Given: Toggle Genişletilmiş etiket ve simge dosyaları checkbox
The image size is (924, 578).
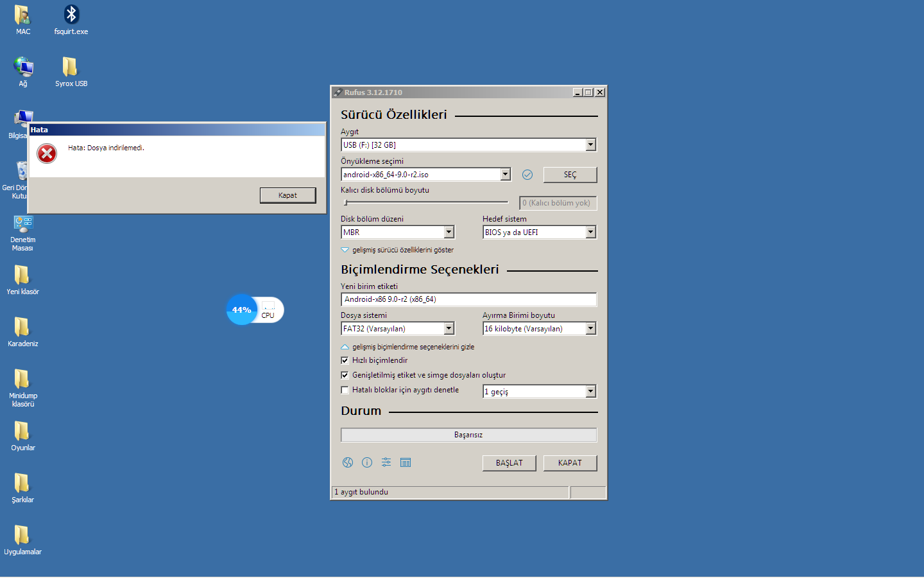Looking at the screenshot, I should coord(345,375).
